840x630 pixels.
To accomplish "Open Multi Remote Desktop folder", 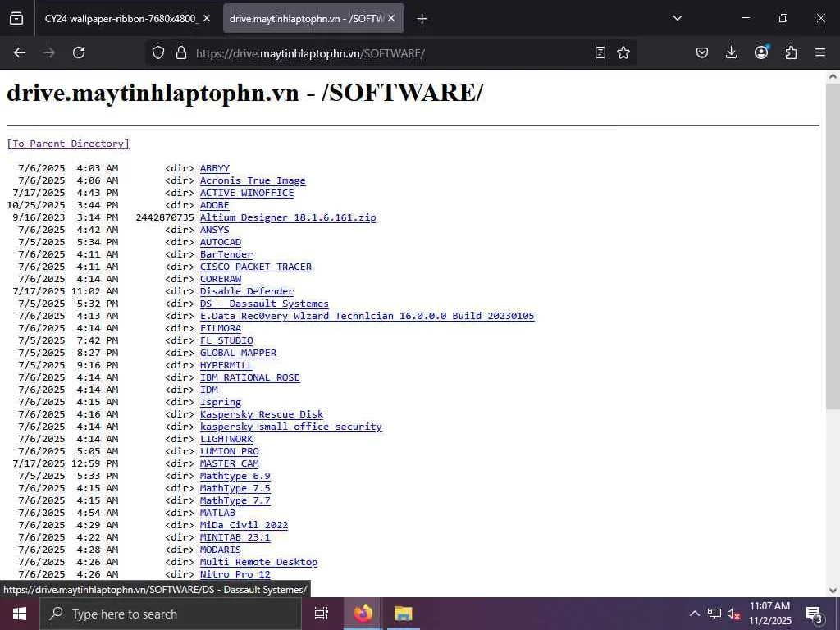I will pyautogui.click(x=258, y=563).
